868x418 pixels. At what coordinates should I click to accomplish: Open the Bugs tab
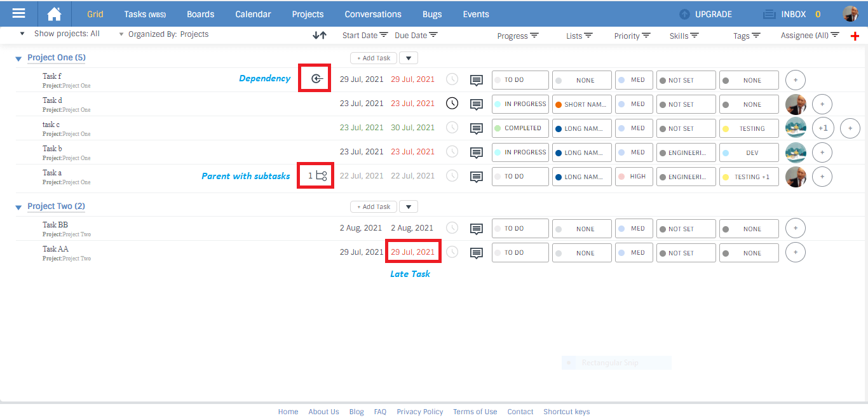tap(432, 14)
